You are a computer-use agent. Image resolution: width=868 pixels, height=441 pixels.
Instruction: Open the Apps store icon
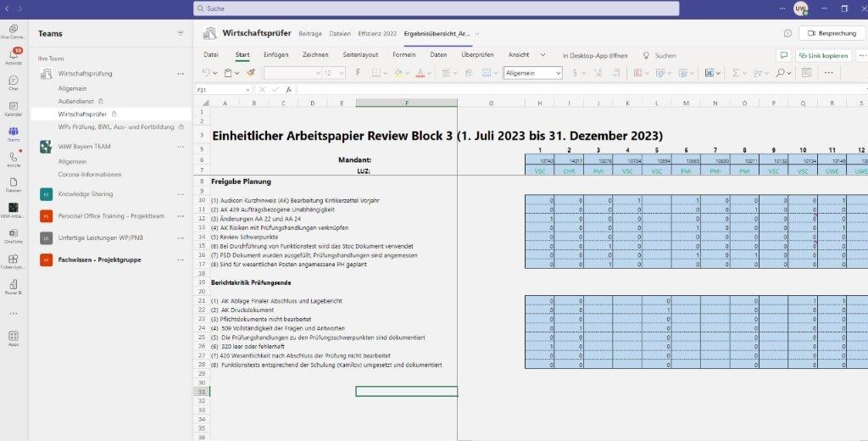click(x=14, y=338)
